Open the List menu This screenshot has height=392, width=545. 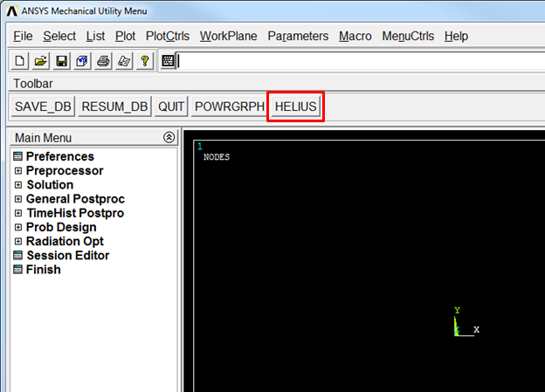coord(95,36)
